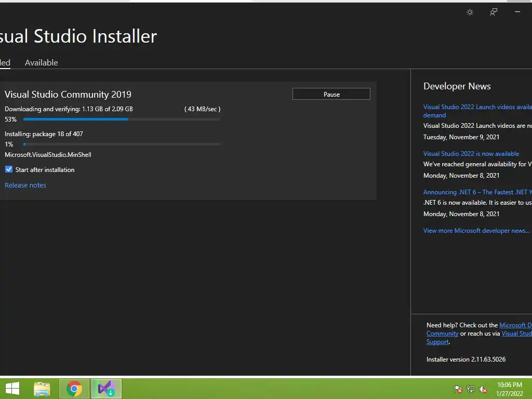Image resolution: width=532 pixels, height=399 pixels.
Task: Select Installing: package 18 of 407 text
Action: [44, 134]
